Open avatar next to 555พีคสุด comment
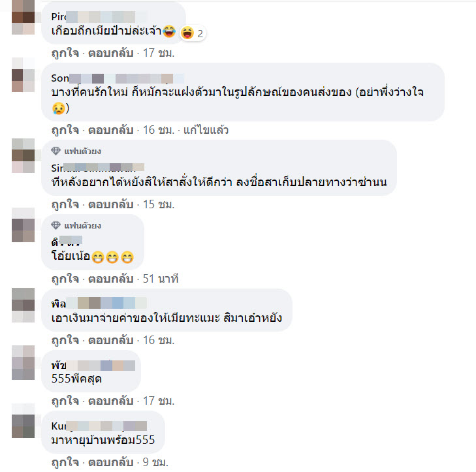Image resolution: width=476 pixels, height=472 pixels. (x=23, y=362)
